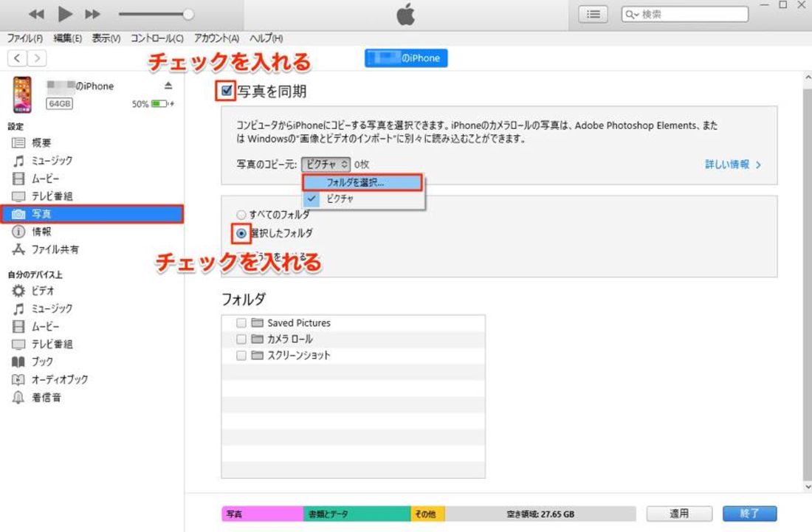812x532 pixels.
Task: Select 概要 summary icon in sidebar
Action: pos(18,143)
